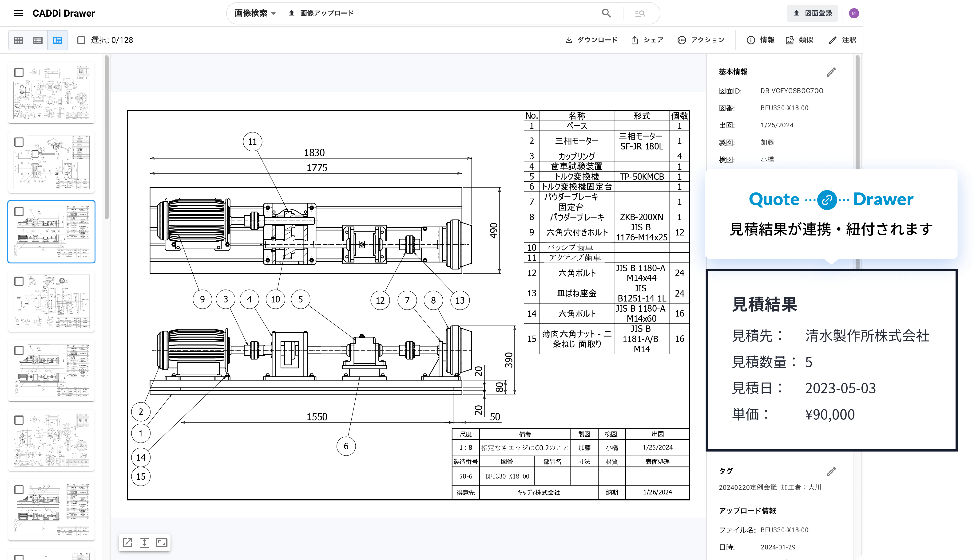The width and height of the screenshot is (976, 560).
Task: Click the thumbnail list scrollbar
Action: pyautogui.click(x=107, y=137)
